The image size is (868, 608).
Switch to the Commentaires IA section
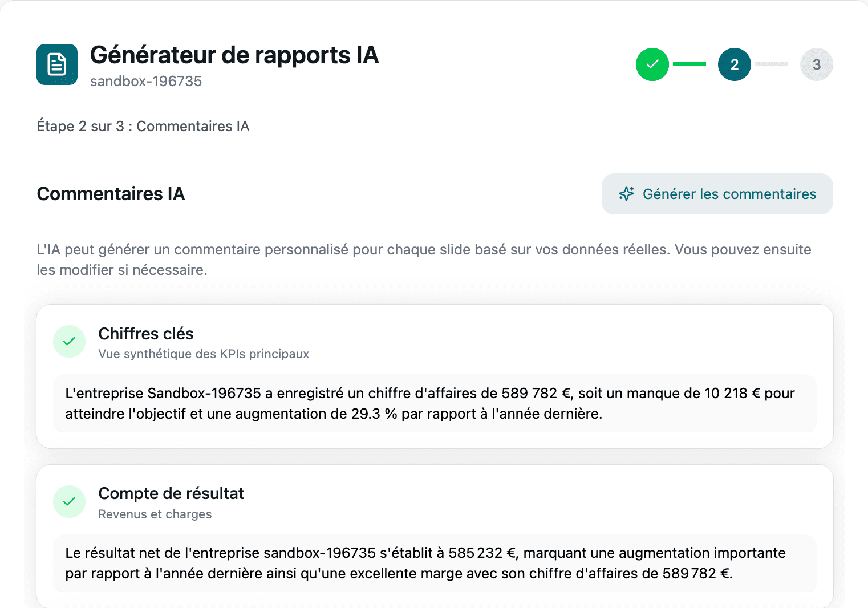tap(111, 194)
